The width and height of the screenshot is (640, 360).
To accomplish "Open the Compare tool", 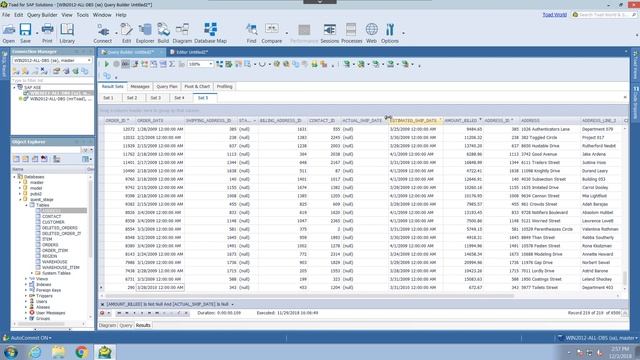I will 271,33.
